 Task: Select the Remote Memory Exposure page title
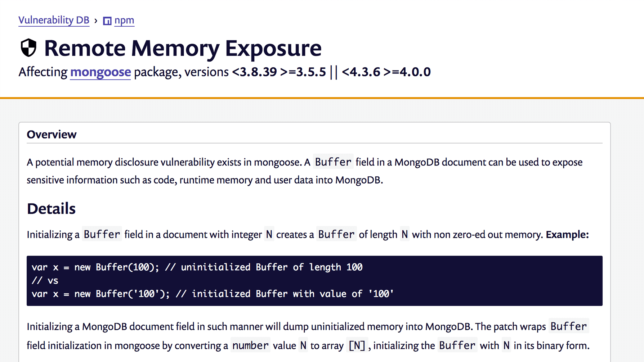pyautogui.click(x=182, y=49)
